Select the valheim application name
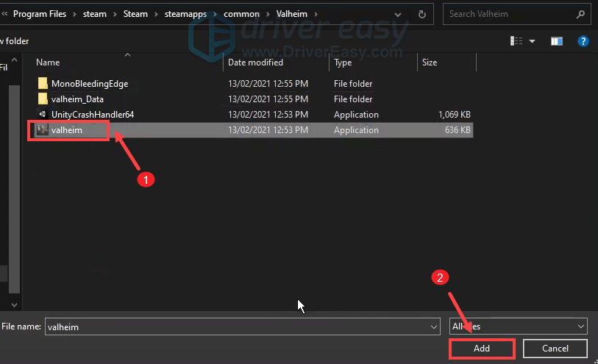598x364 pixels. tap(67, 130)
